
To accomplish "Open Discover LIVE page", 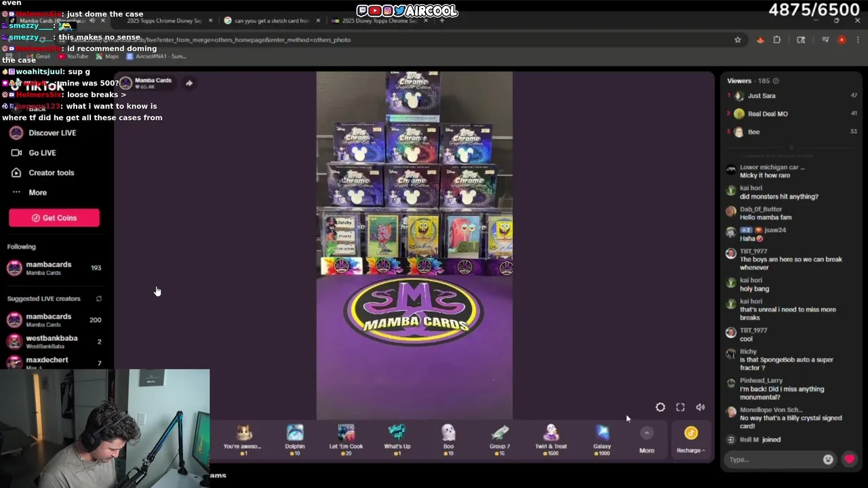I will tap(43, 133).
